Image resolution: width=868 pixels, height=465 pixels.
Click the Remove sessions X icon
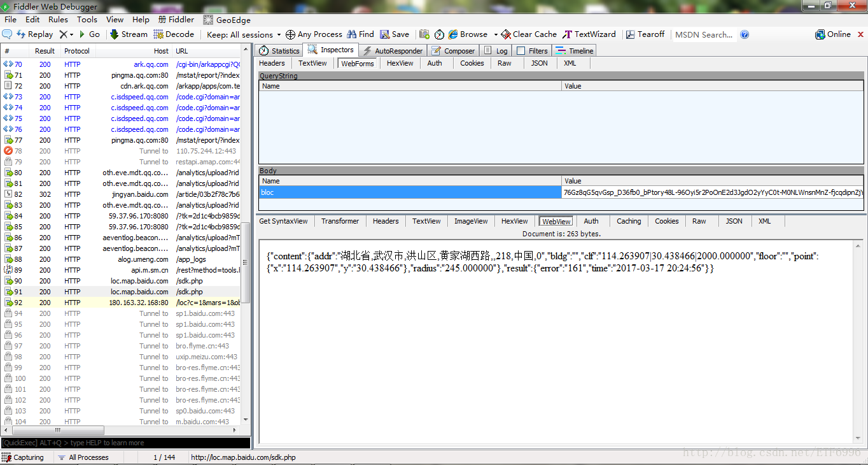64,34
